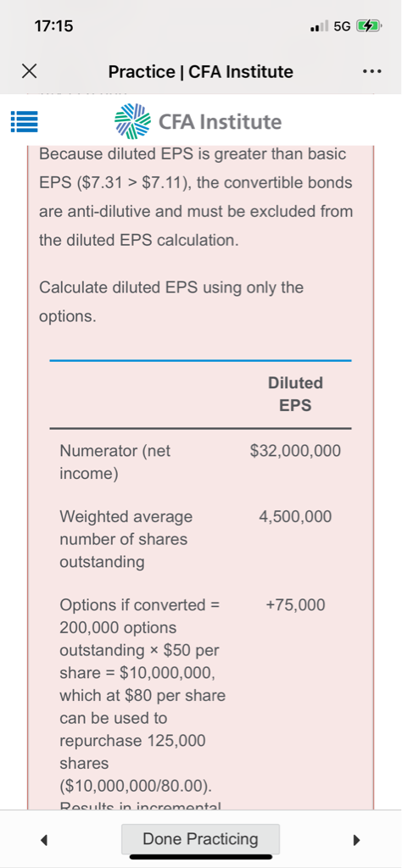Tap the 5G network indicator

343,26
